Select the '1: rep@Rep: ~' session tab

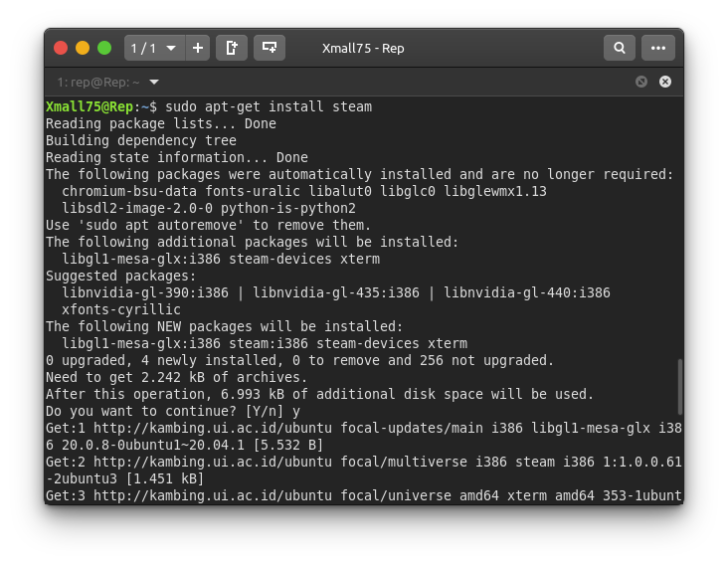click(x=98, y=83)
